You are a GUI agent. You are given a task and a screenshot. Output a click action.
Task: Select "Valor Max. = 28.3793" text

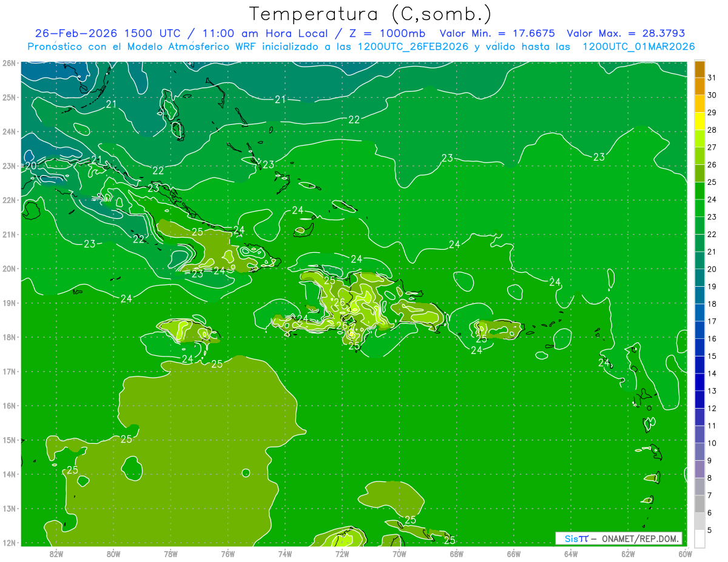click(x=625, y=33)
